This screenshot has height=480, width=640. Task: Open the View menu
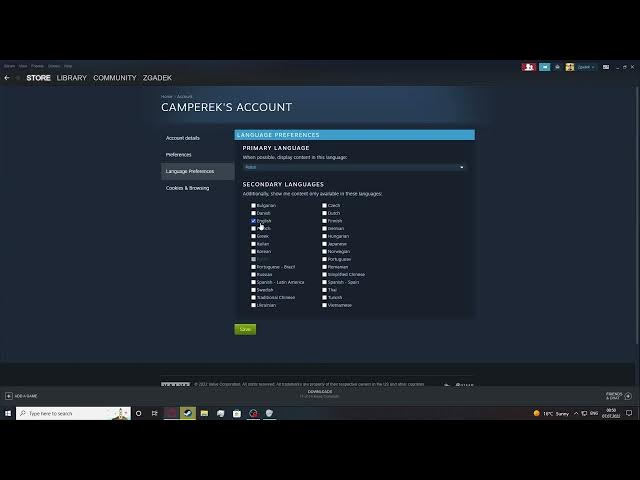tap(23, 66)
